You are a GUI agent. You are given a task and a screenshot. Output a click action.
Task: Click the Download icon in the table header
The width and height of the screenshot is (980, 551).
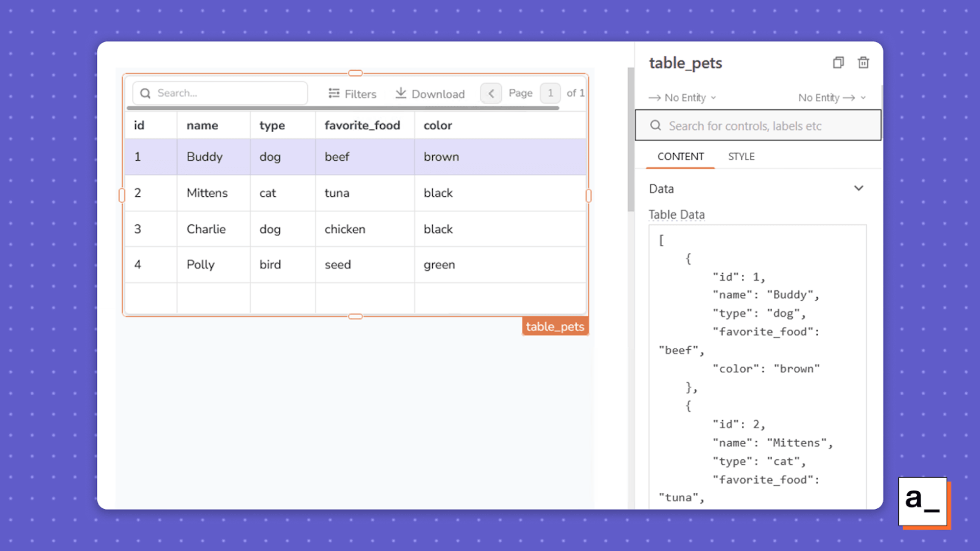click(401, 93)
